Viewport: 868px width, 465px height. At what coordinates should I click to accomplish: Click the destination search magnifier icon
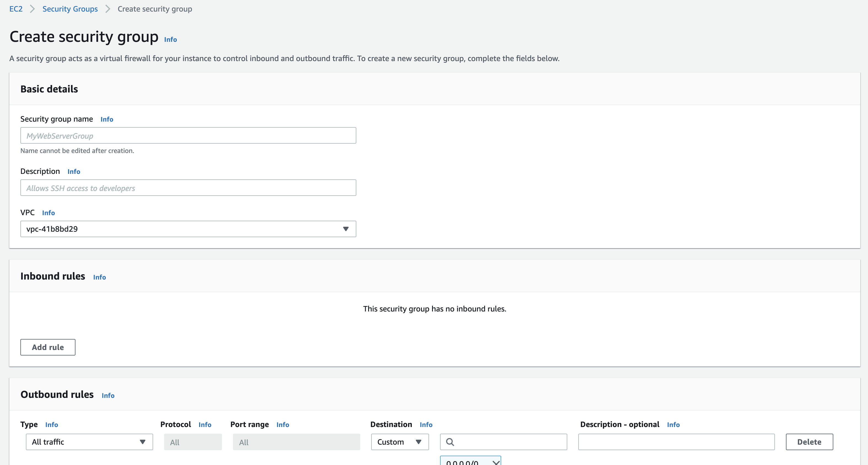[x=450, y=442]
